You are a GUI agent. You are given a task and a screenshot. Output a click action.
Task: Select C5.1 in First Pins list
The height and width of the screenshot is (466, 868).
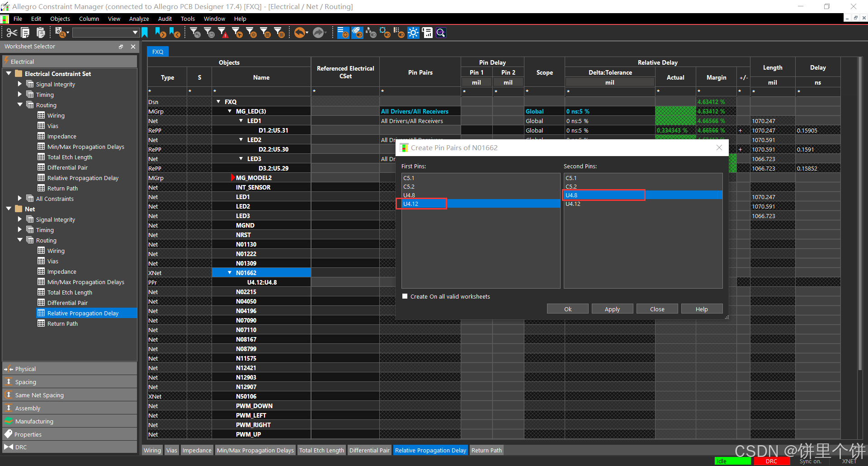pos(481,178)
